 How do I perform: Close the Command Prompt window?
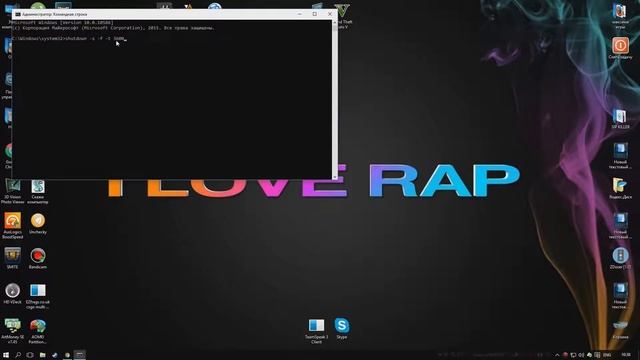[330, 14]
